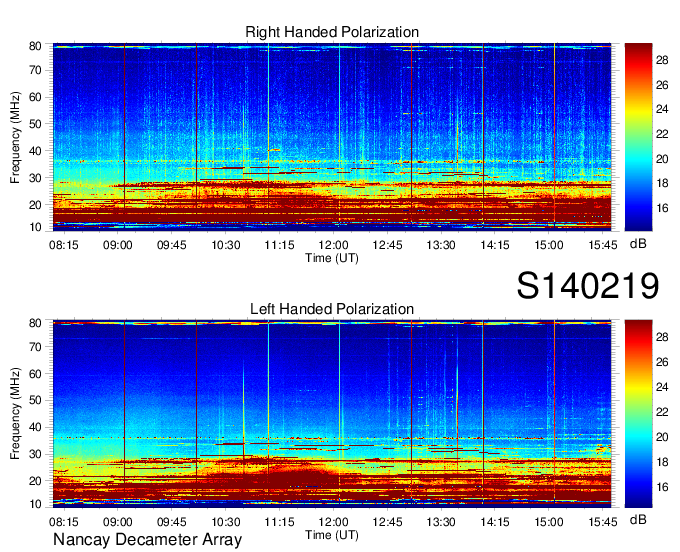Viewport: 680px width, 552px height.
Task: Click the 'Nancay Decameter Array' caption
Action: click(x=147, y=540)
